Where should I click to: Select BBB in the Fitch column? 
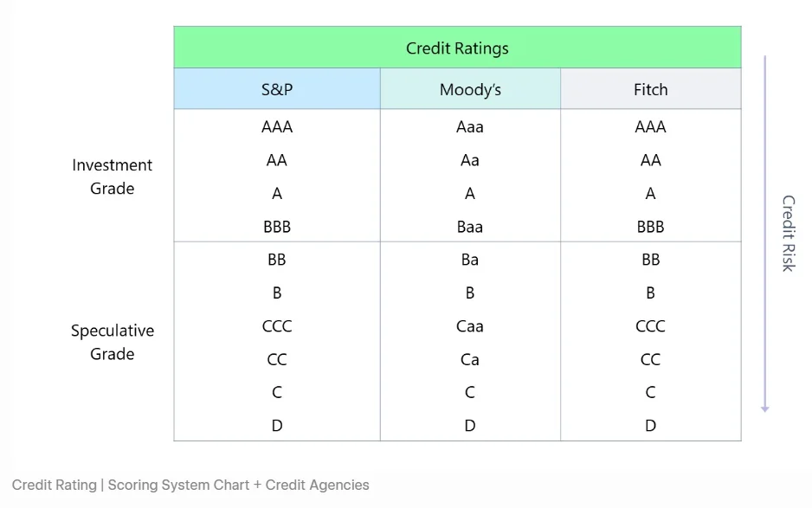[650, 227]
